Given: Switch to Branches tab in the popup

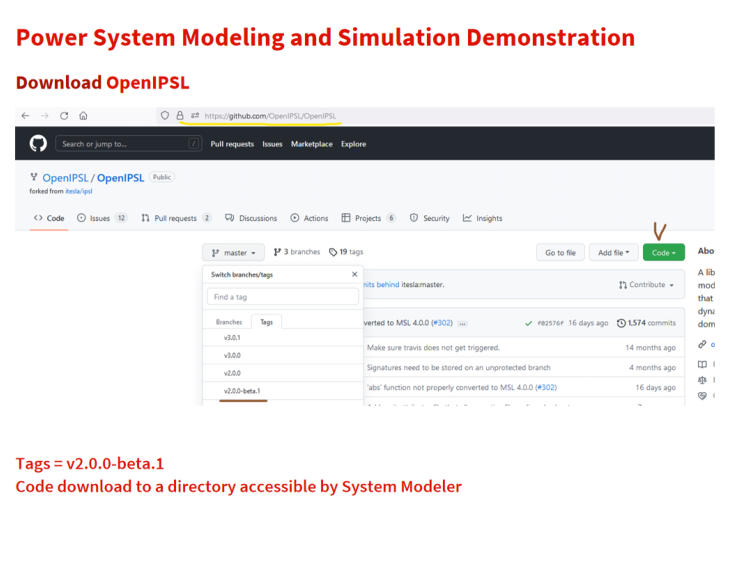Looking at the screenshot, I should pos(229,322).
